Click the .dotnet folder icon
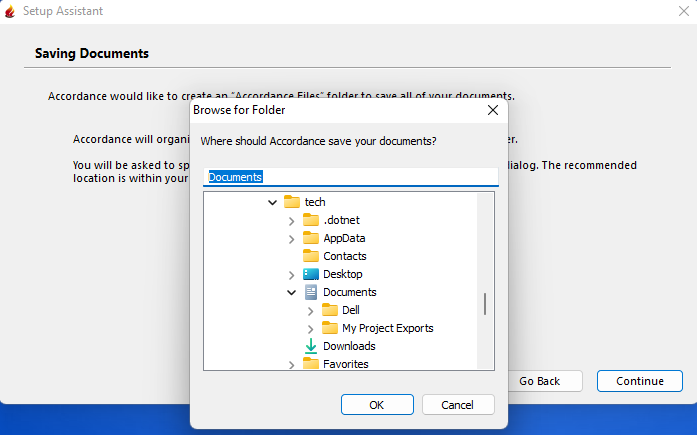Screen dimensions: 697x435 point(311,220)
